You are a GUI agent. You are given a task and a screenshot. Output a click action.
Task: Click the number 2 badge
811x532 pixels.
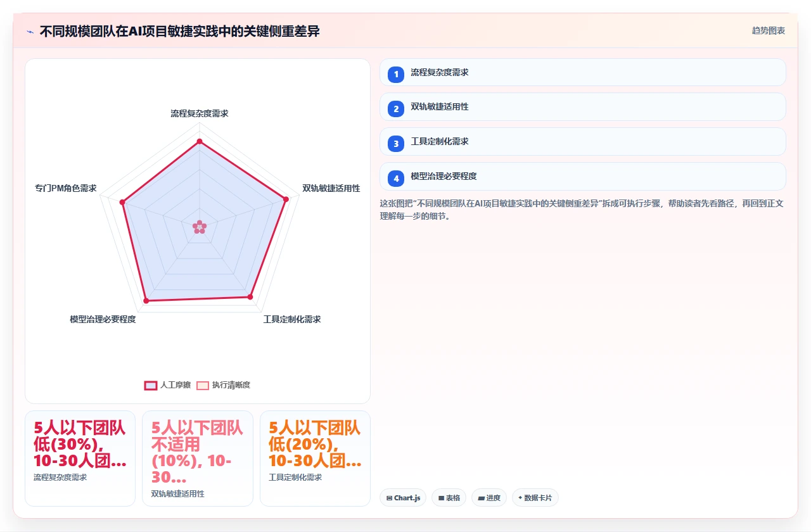(396, 109)
